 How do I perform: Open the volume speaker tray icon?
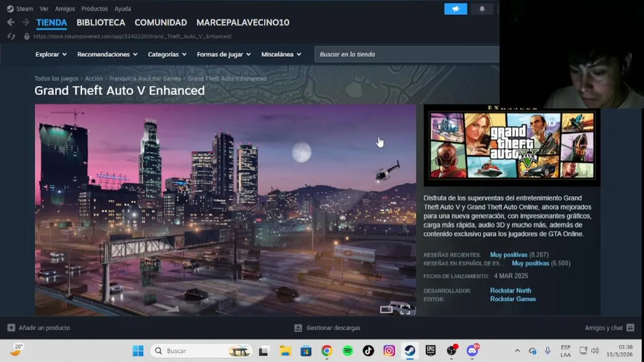tap(595, 351)
